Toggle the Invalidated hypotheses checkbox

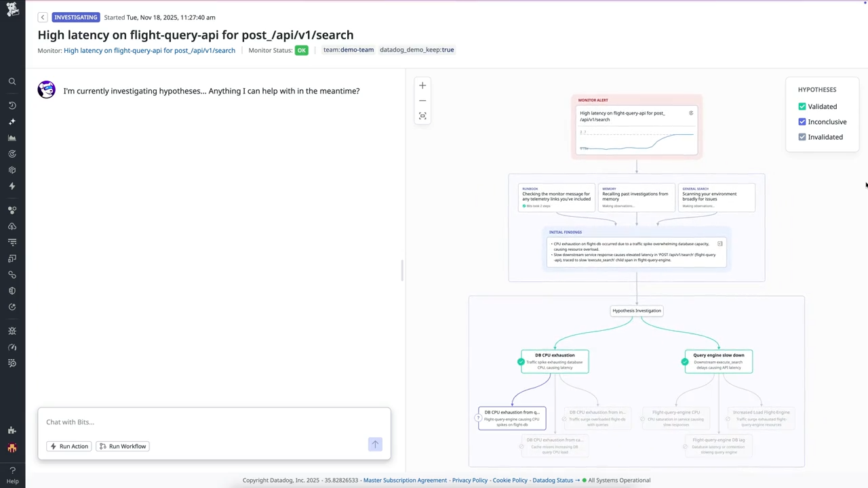802,137
